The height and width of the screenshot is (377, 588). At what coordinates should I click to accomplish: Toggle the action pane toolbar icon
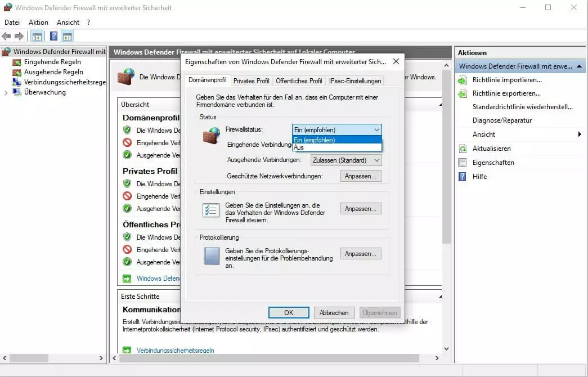point(68,37)
